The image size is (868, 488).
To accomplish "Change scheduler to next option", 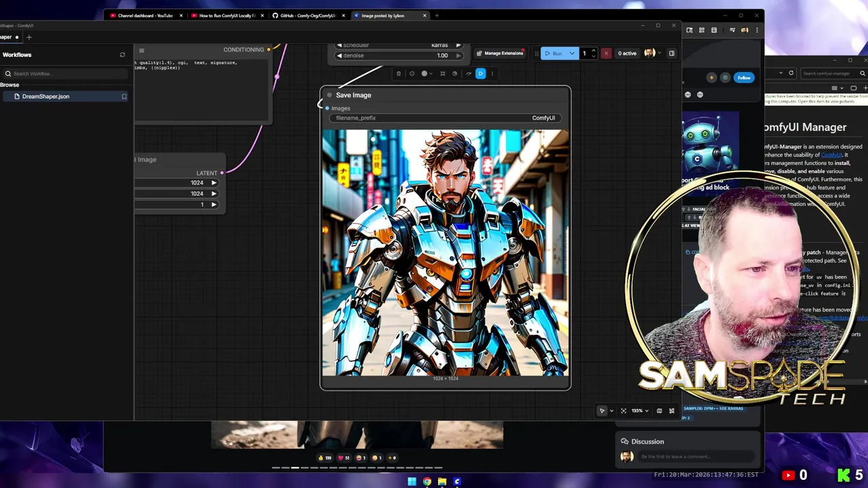I will point(458,45).
